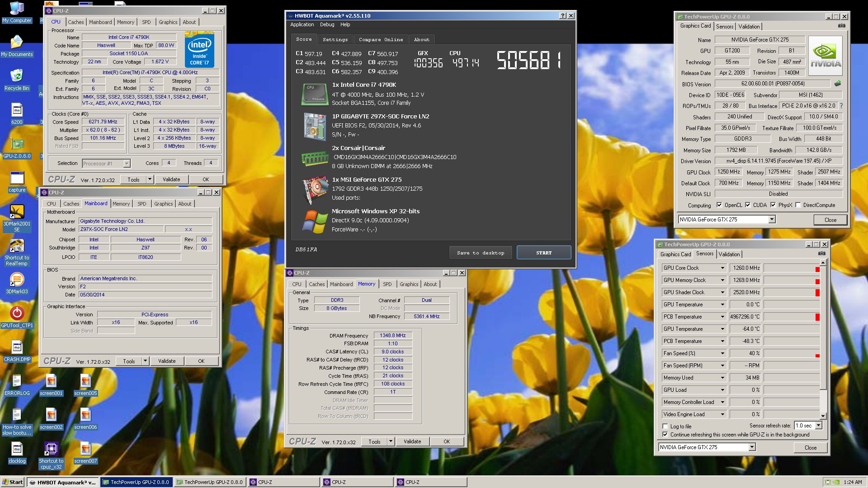The height and width of the screenshot is (488, 868).
Task: Open Shortcut to RealTemp icon
Action: [x=17, y=252]
